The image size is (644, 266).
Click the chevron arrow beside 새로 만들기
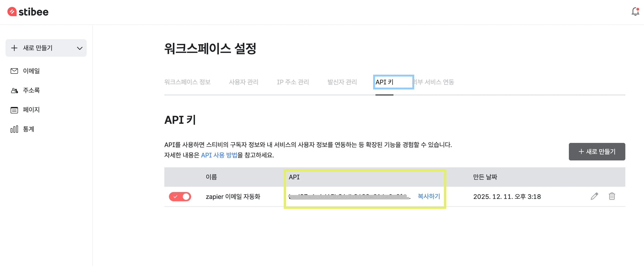tap(80, 48)
